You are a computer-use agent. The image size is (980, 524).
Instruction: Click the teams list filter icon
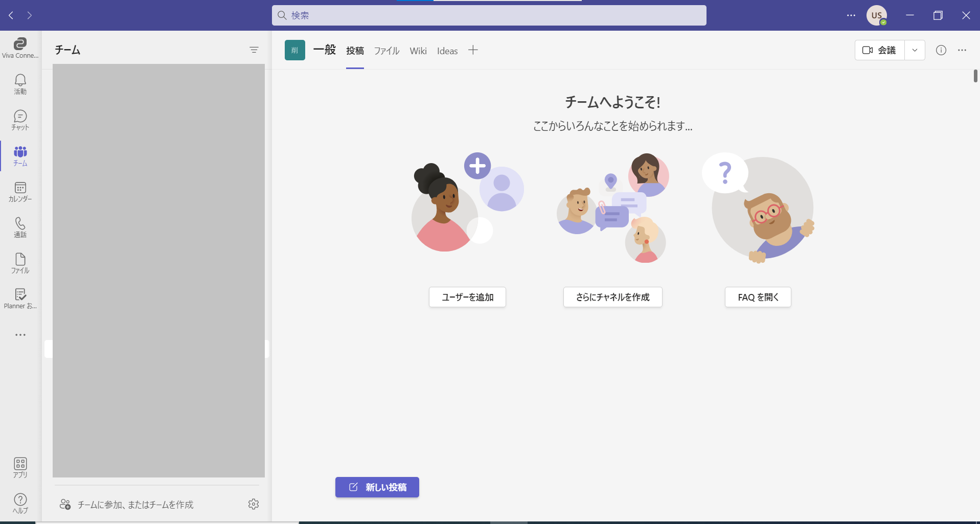(254, 50)
